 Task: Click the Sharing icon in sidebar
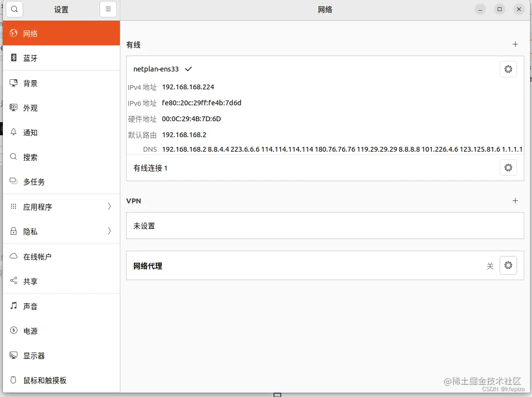tap(14, 281)
